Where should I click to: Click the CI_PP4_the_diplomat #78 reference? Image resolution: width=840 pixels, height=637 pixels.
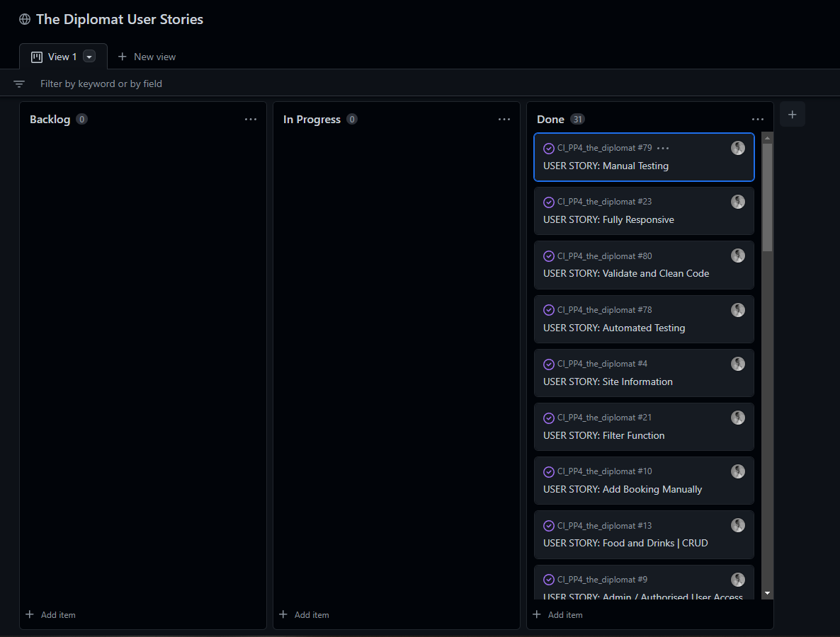pos(604,310)
